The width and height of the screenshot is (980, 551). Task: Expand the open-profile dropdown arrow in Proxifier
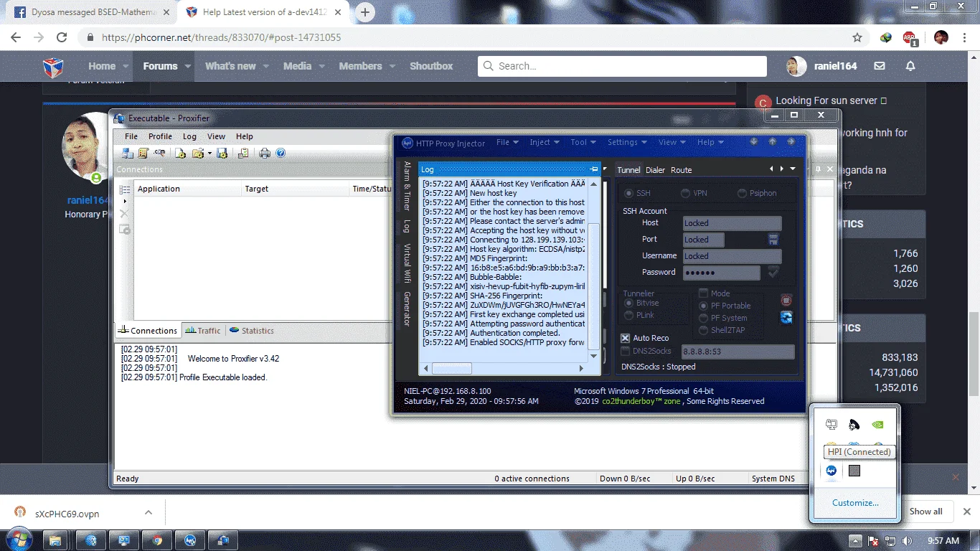click(x=209, y=153)
